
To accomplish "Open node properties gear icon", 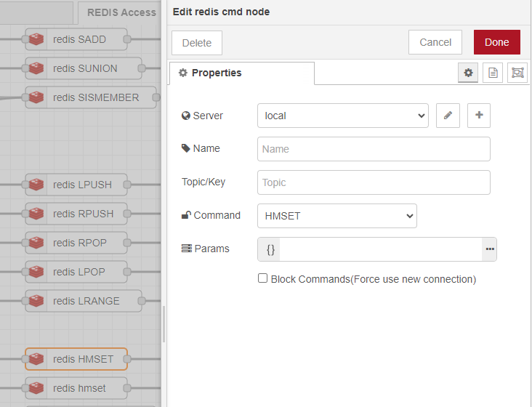I will (x=468, y=73).
